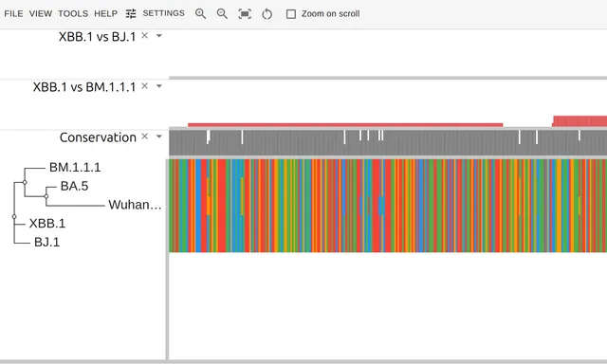Open XBB.1 vs BJ.1 track dropdown
607x364 pixels.
pyautogui.click(x=159, y=36)
